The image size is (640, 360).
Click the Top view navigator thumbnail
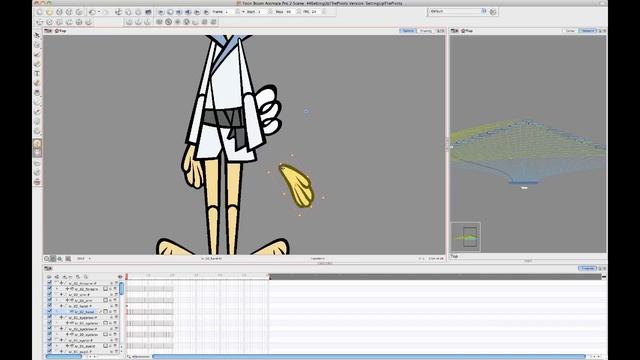click(466, 237)
